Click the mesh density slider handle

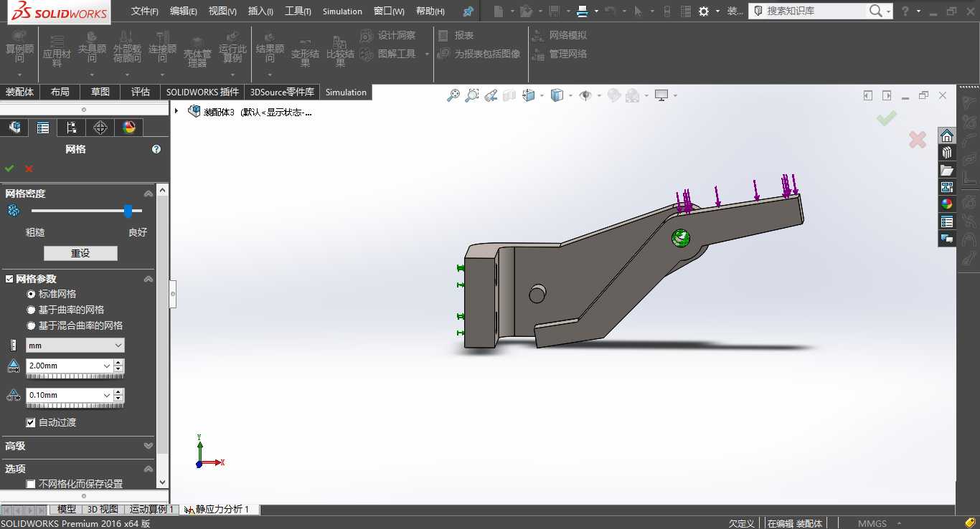tap(128, 211)
